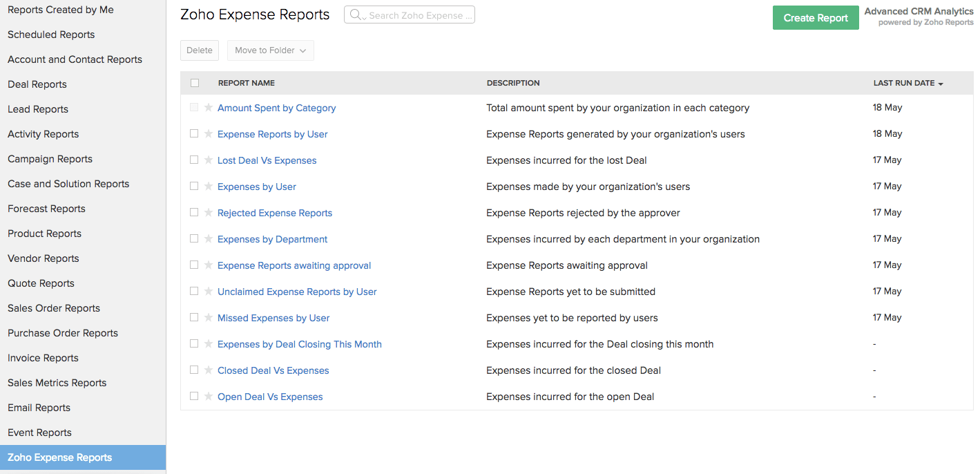The image size is (980, 474).
Task: Favorite the Missed Expenses by User report
Action: click(x=207, y=318)
